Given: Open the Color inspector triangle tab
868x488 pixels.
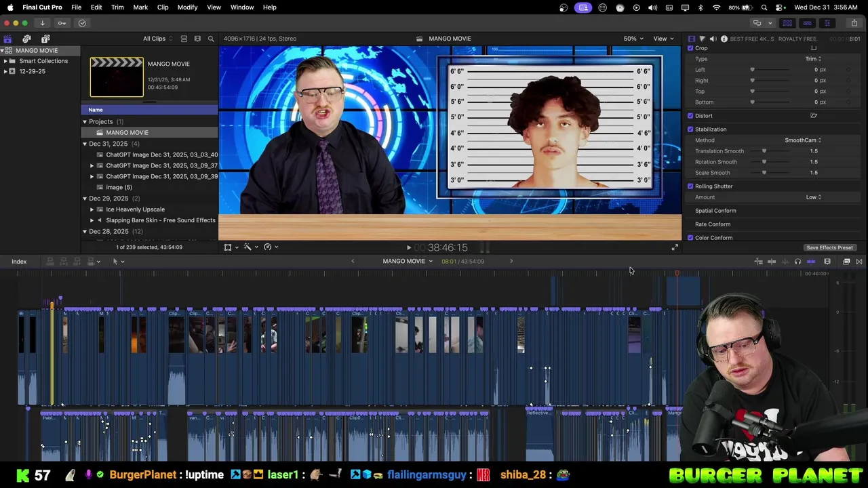Looking at the screenshot, I should coord(702,39).
